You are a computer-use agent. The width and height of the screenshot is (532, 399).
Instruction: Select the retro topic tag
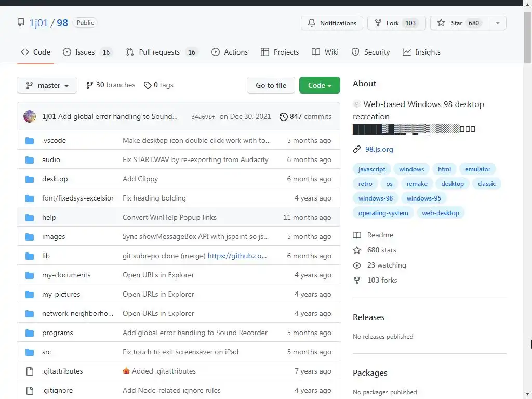click(365, 184)
